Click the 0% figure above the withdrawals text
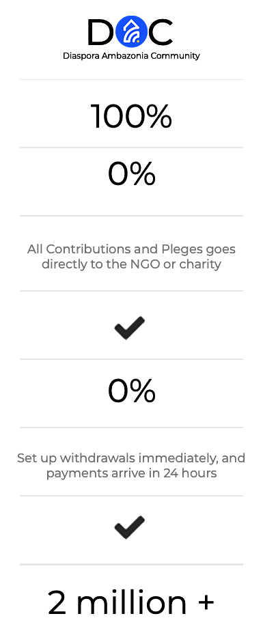The width and height of the screenshot is (263, 644). 131,391
